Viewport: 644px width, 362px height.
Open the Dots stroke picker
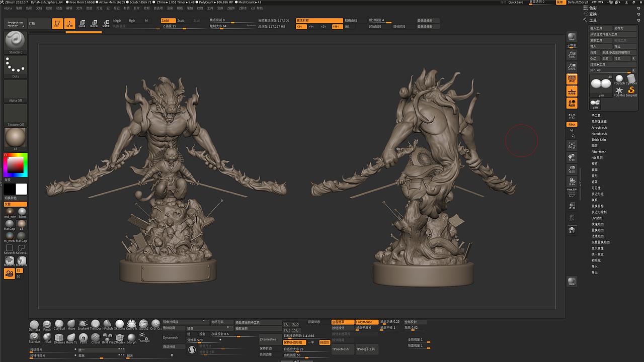click(16, 67)
